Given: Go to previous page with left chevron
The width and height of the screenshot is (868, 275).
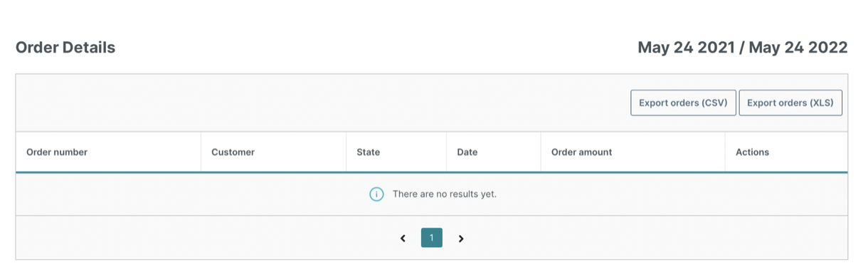Looking at the screenshot, I should pos(403,238).
